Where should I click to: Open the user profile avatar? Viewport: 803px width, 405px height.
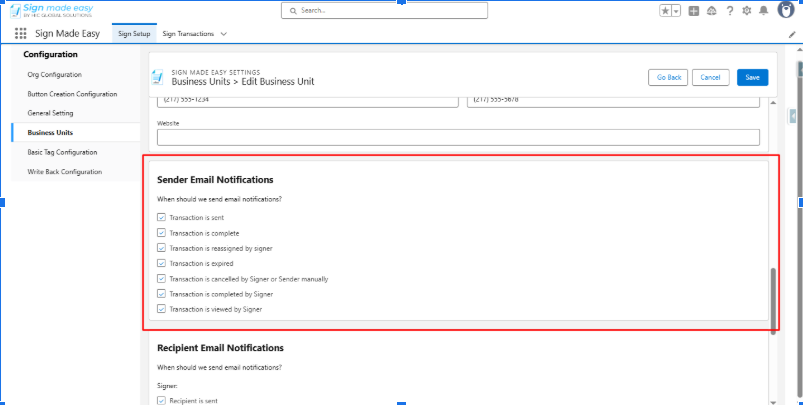786,10
